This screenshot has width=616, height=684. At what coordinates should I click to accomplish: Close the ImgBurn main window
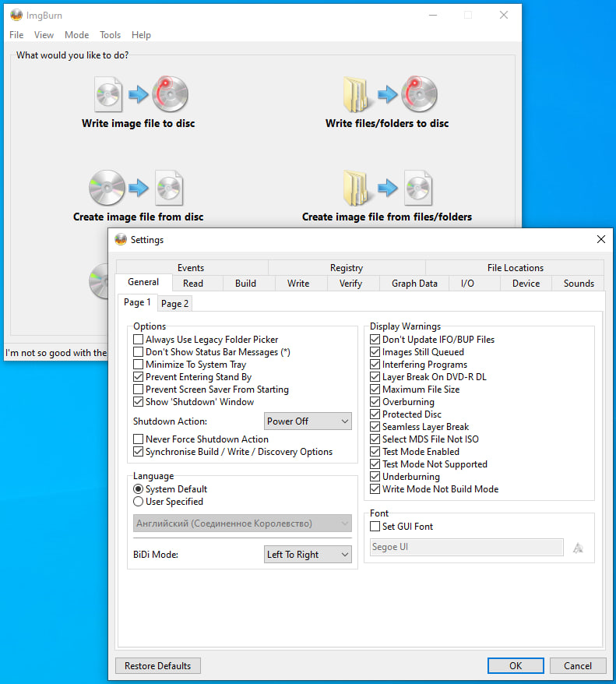(x=504, y=15)
